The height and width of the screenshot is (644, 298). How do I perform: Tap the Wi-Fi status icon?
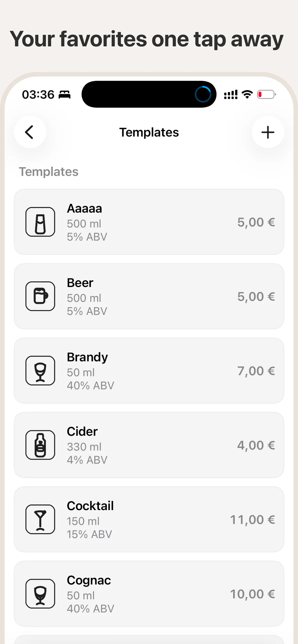(247, 95)
